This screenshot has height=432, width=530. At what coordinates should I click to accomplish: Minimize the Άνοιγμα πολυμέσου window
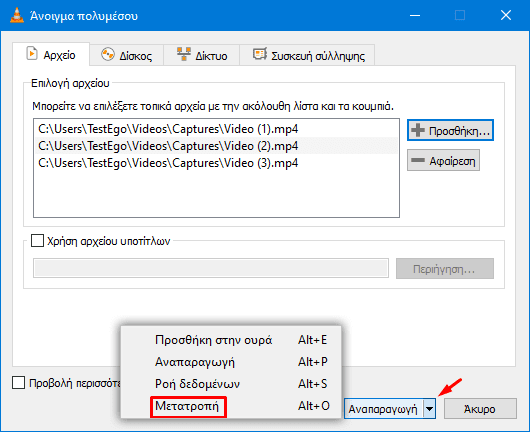point(415,15)
